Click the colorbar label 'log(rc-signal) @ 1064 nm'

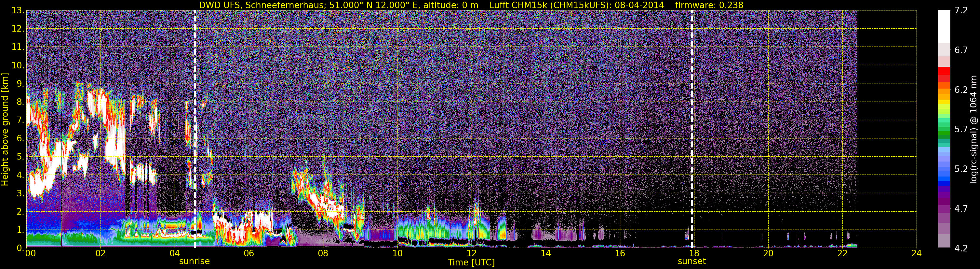(x=973, y=130)
